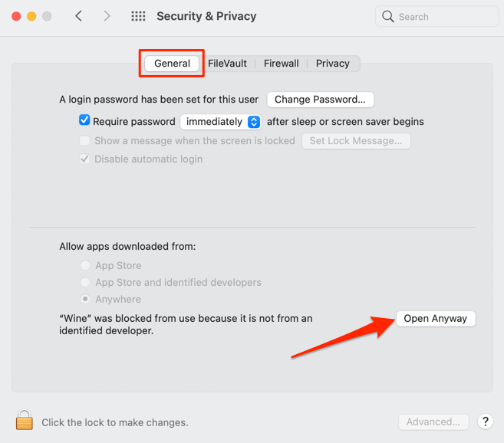This screenshot has height=443, width=504.
Task: Click the Open Anyway button
Action: coord(436,319)
